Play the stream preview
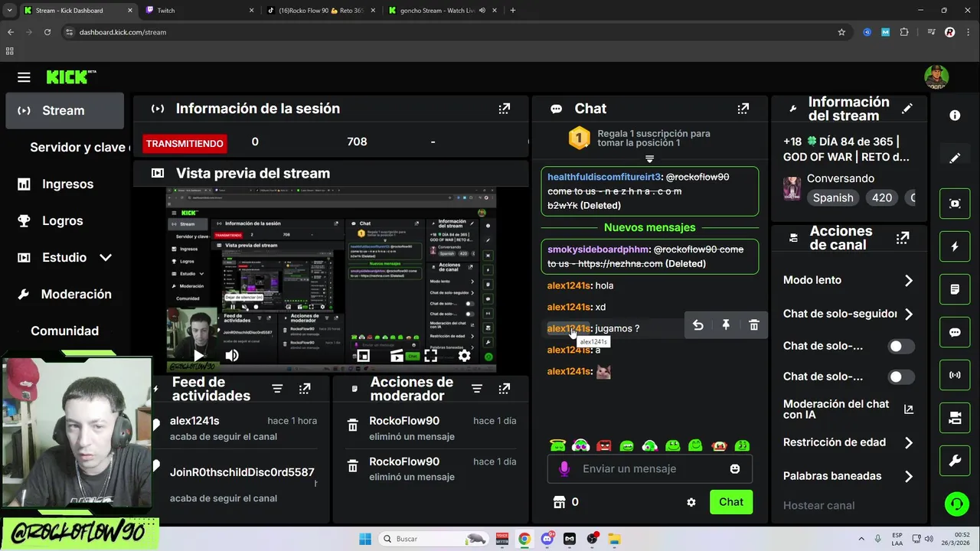The image size is (980, 551). 199,356
